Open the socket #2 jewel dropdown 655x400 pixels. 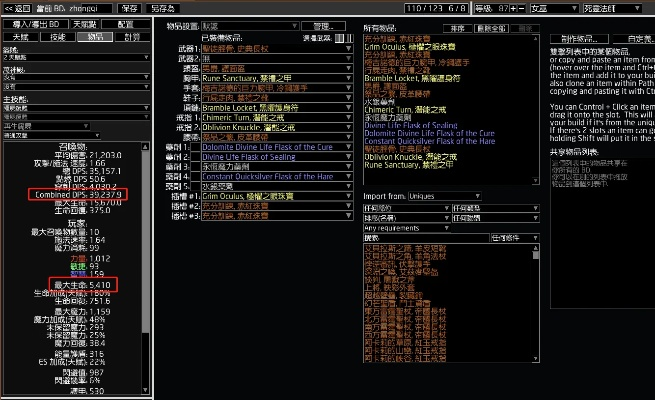point(277,206)
